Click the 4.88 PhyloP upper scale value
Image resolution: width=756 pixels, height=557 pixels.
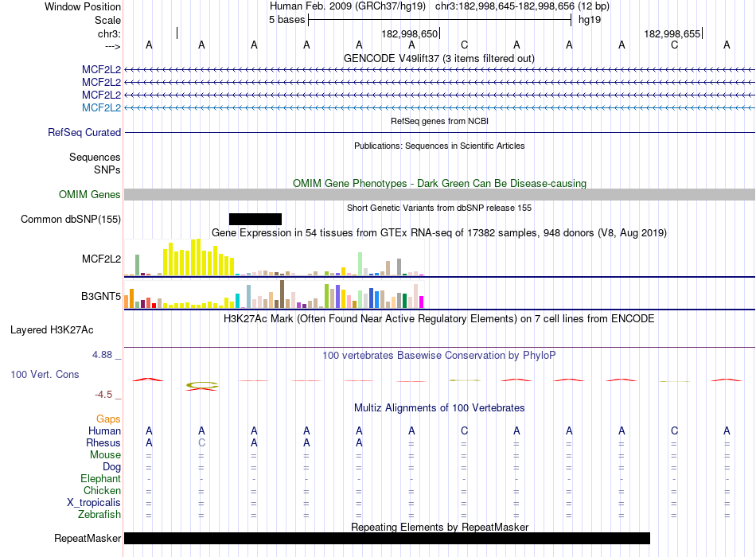(x=102, y=355)
